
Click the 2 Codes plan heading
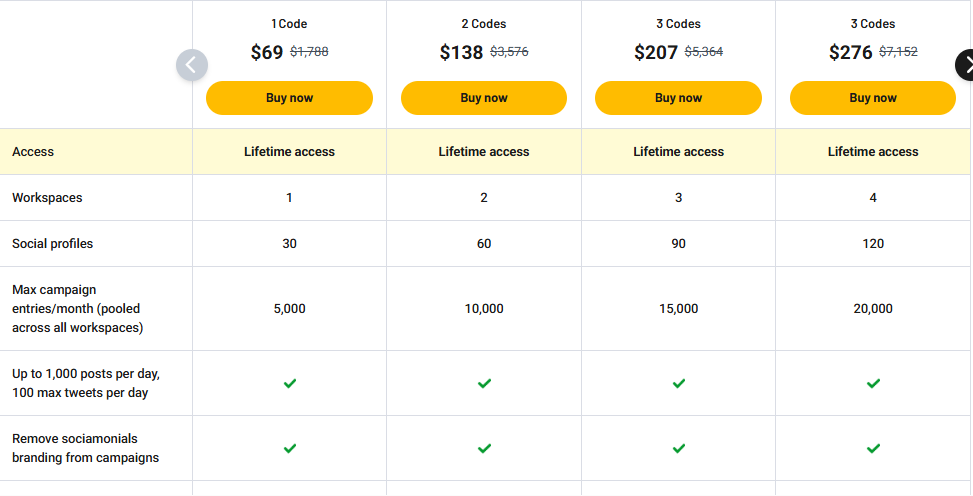pos(484,24)
